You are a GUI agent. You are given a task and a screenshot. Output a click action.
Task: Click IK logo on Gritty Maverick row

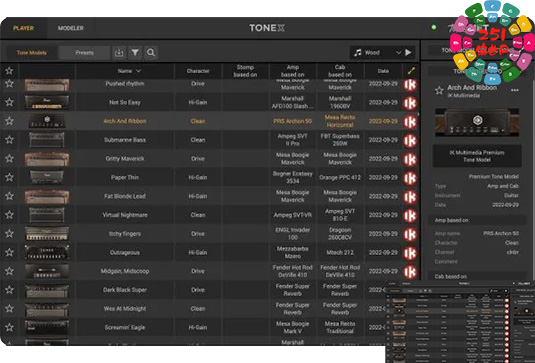pos(410,159)
